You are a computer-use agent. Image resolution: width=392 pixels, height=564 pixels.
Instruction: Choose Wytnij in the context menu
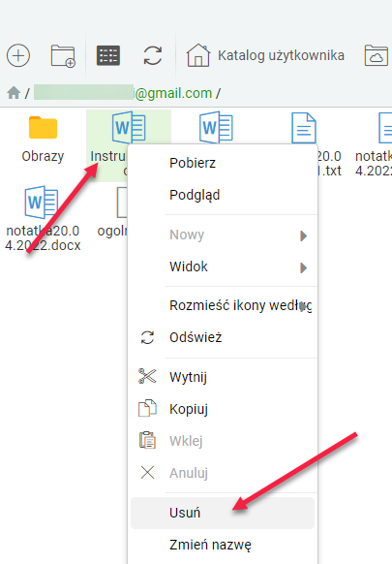point(223,377)
